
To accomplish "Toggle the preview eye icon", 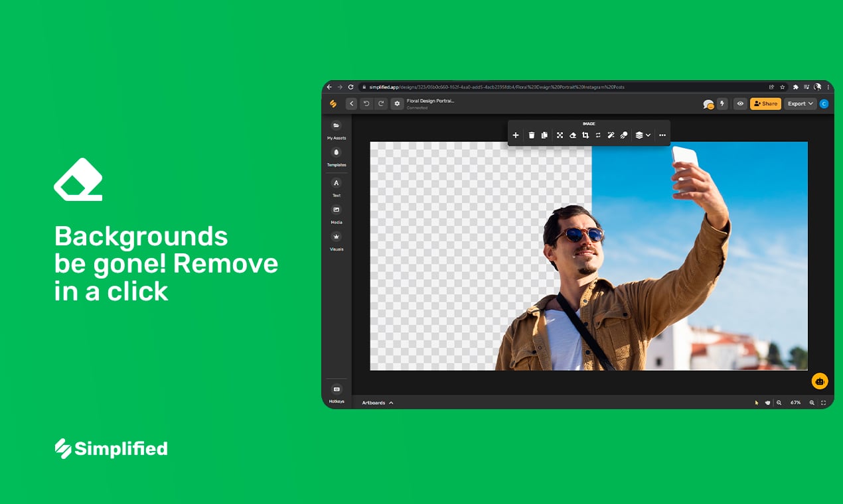I will 740,104.
